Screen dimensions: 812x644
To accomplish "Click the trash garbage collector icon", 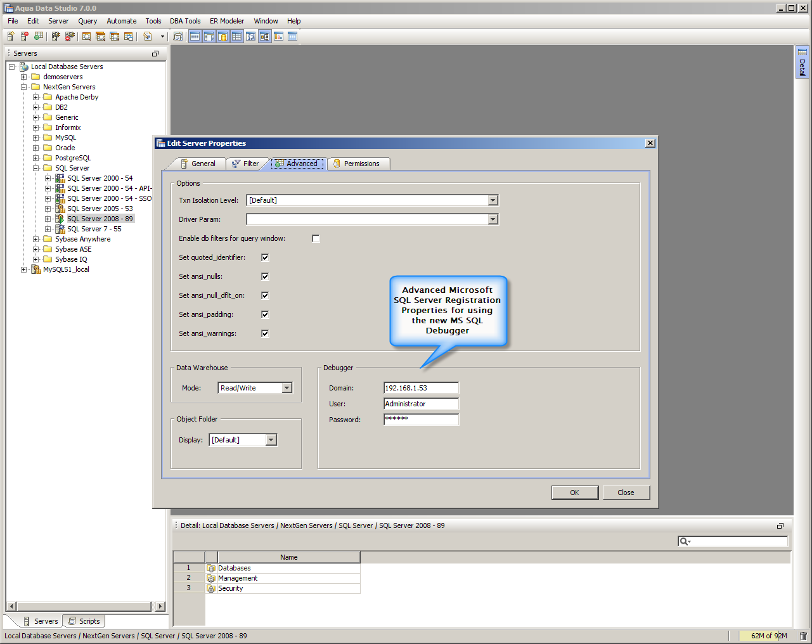I will [x=803, y=636].
